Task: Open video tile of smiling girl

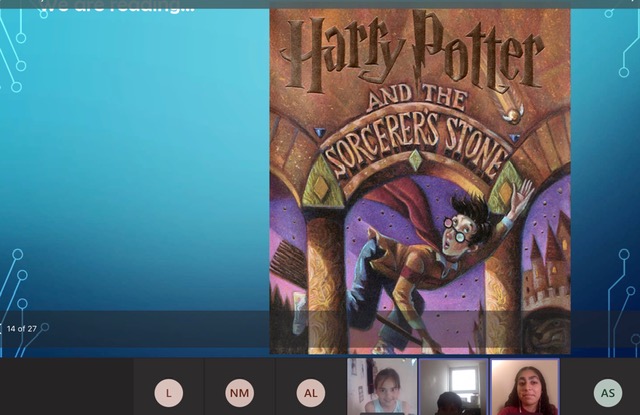Action: (382, 387)
